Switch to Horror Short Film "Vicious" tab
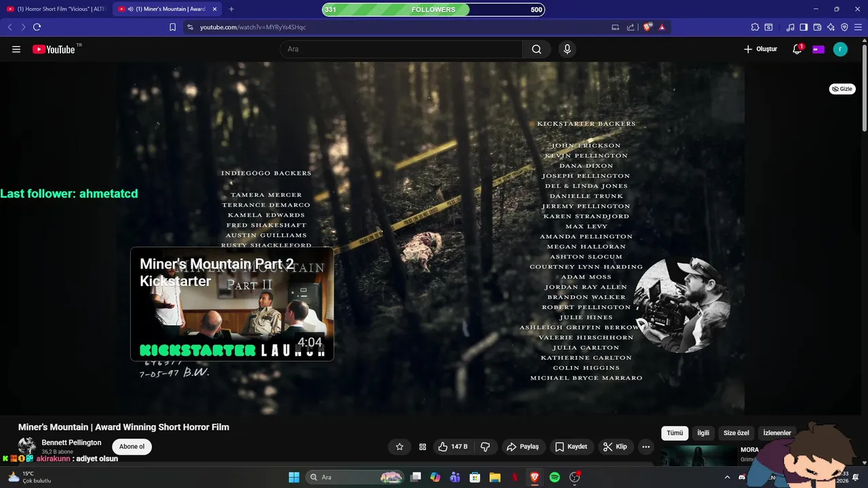Screen dimensions: 868x488 (56, 9)
